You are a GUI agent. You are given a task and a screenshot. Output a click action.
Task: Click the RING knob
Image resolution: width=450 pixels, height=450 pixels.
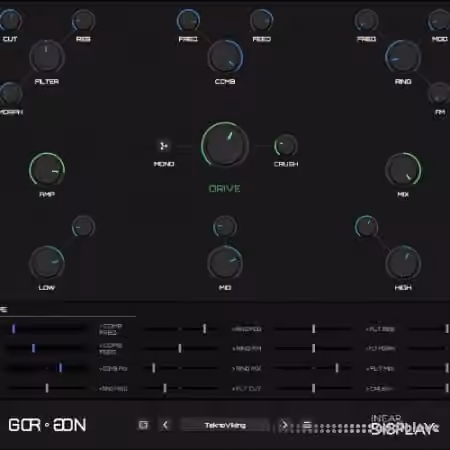tap(403, 57)
